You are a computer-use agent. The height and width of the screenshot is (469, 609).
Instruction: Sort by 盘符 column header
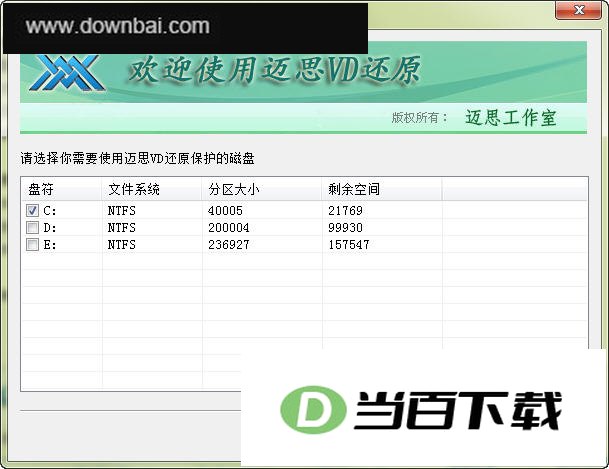(x=61, y=189)
